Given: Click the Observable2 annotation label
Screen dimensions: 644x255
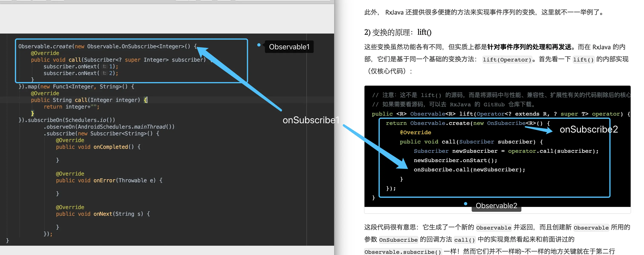Looking at the screenshot, I should 496,205.
